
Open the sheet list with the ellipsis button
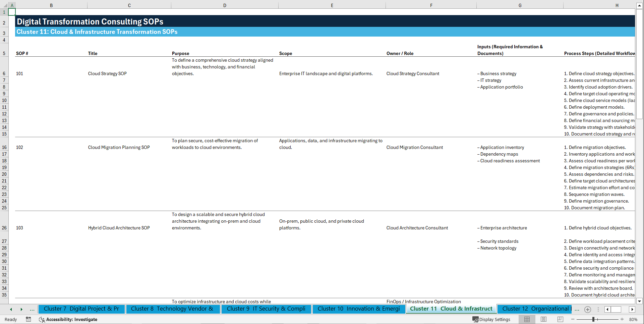32,309
